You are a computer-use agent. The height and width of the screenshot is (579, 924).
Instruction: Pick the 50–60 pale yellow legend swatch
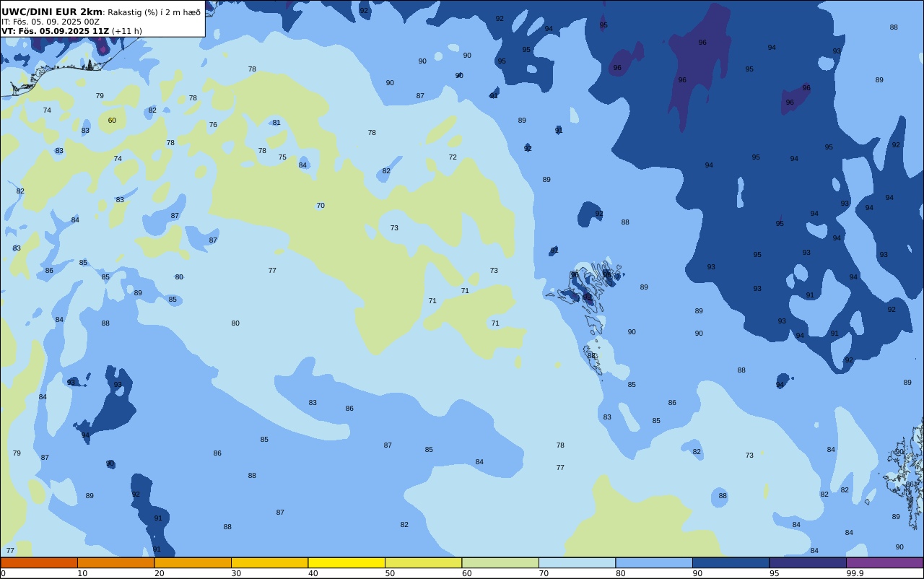[423, 562]
